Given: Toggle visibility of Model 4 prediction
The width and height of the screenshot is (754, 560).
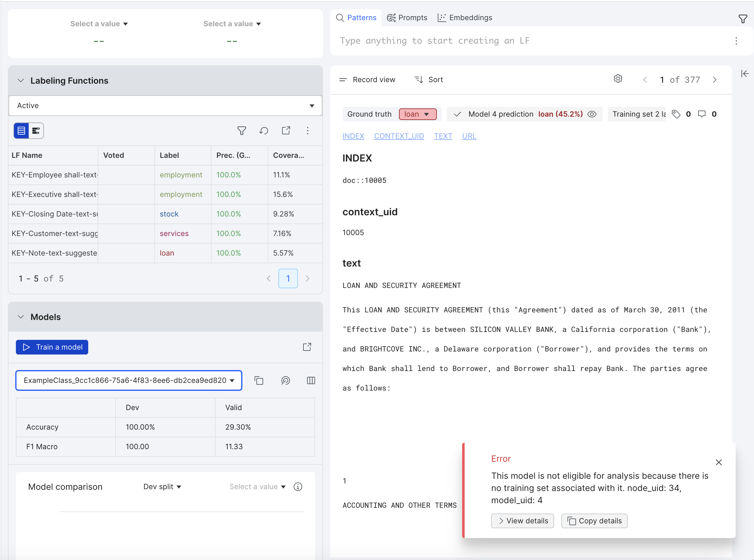Looking at the screenshot, I should [x=592, y=114].
